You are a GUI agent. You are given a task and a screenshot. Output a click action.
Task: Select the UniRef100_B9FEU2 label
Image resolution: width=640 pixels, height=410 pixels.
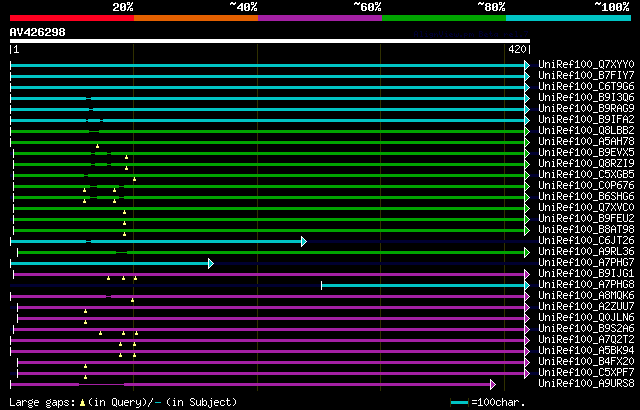[586, 219]
